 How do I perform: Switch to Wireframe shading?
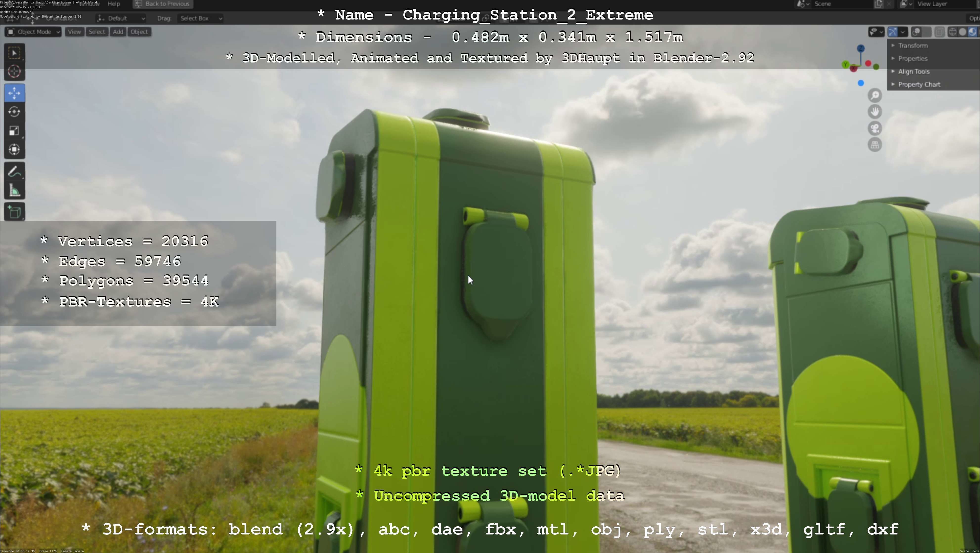pyautogui.click(x=953, y=32)
